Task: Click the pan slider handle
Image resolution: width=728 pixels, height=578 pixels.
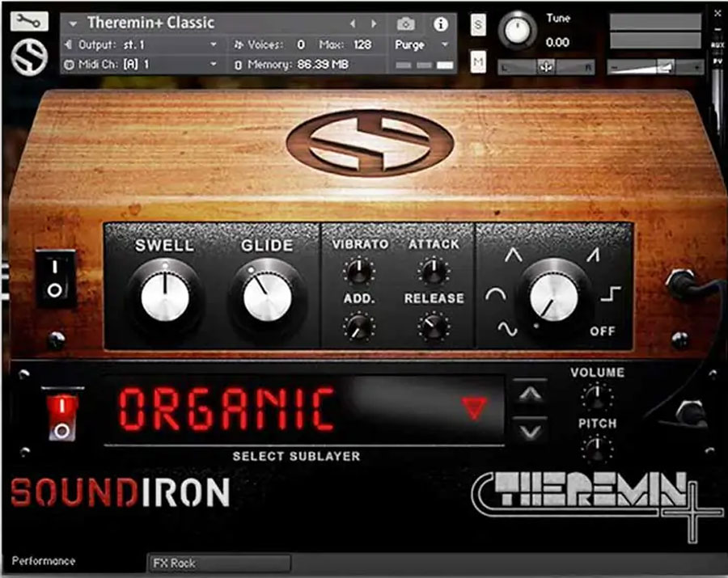Action: coord(546,67)
